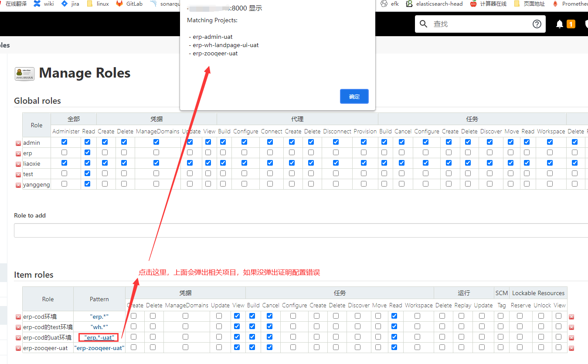This screenshot has width=588, height=364.
Task: Focus the 查找 search box
Action: [x=479, y=24]
